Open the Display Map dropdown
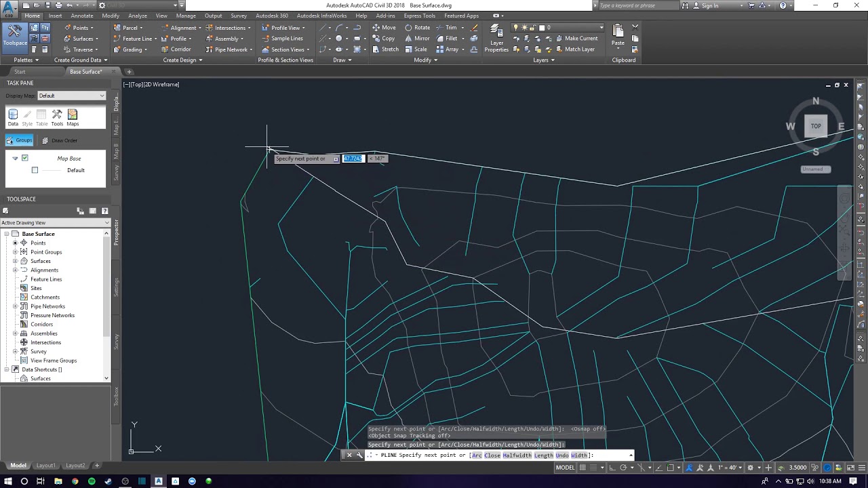This screenshot has height=488, width=868. [x=71, y=96]
